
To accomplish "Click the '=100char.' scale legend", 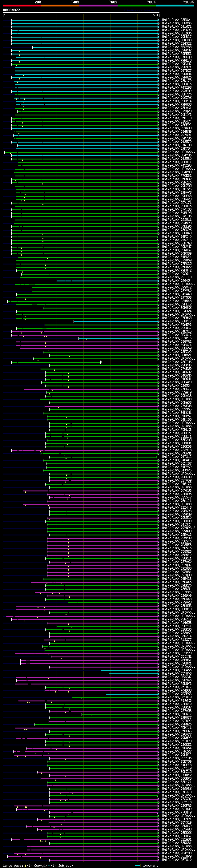I will pos(147,865).
